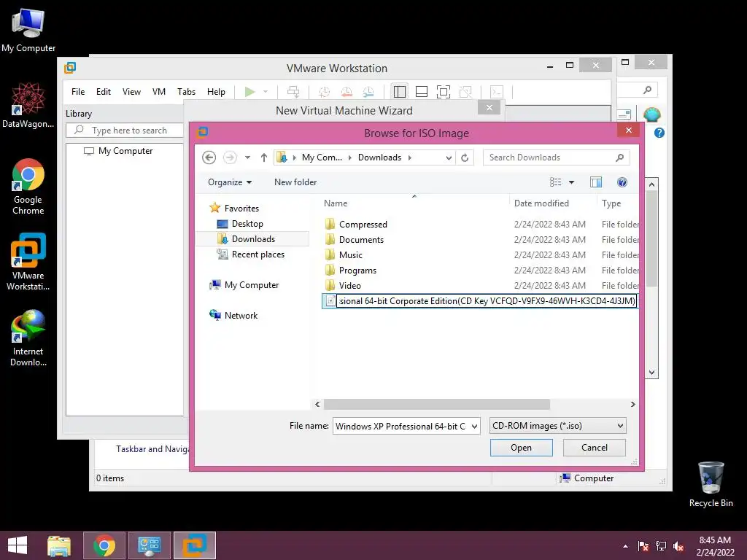The width and height of the screenshot is (747, 560).
Task: Open Chrome from the taskbar
Action: [104, 545]
